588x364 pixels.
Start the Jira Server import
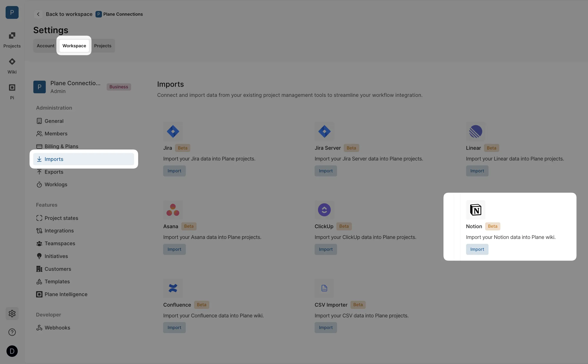pyautogui.click(x=326, y=171)
